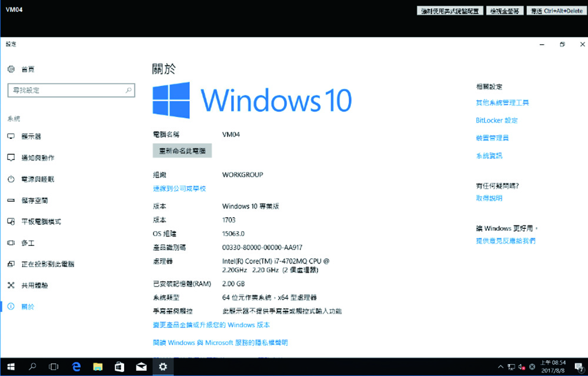Screen dimensions: 588x376
Task: Click computer name value VM04
Action: [x=231, y=134]
